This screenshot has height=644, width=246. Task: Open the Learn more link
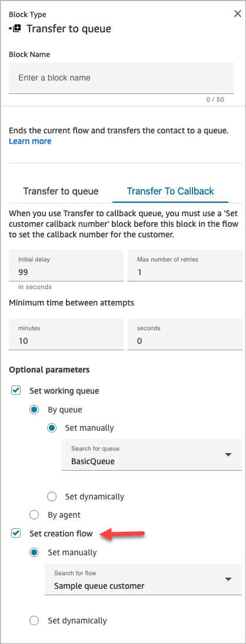[30, 141]
